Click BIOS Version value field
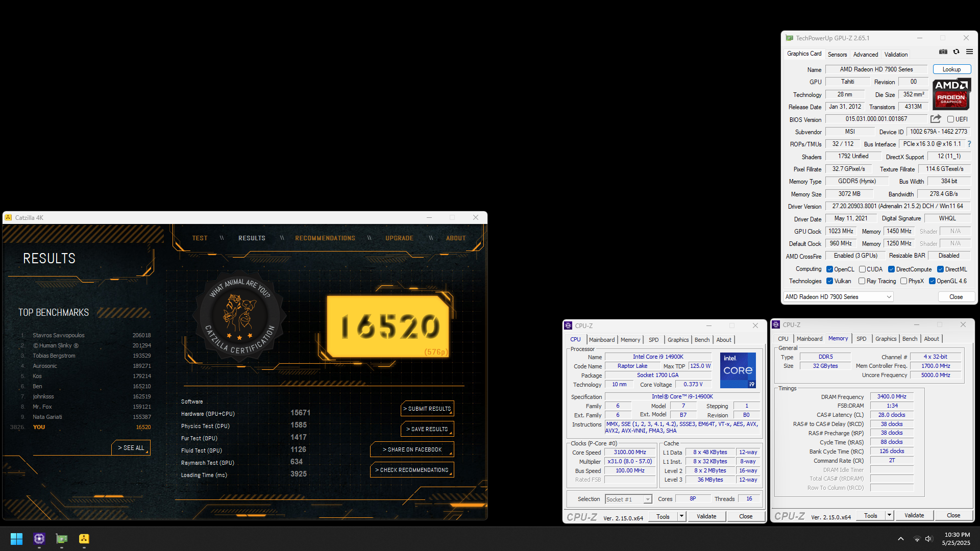This screenshot has height=551, width=980. (876, 119)
